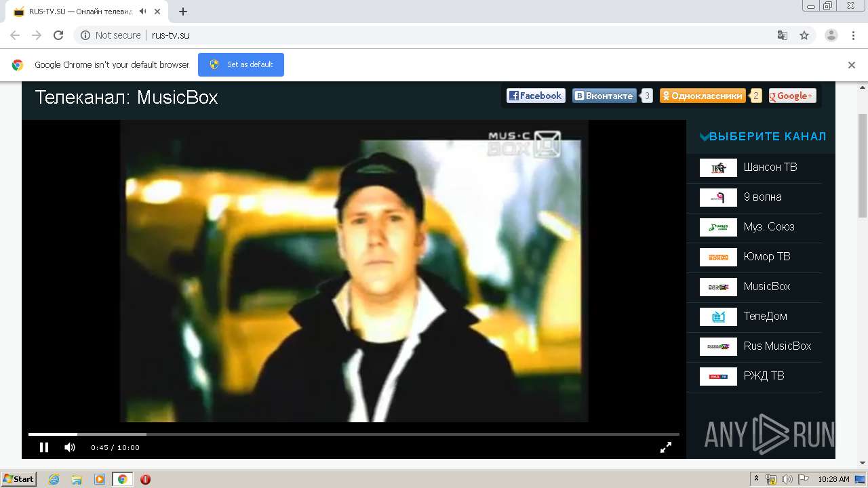Click the Одноклассники share counter
Image resolution: width=868 pixels, height=488 pixels.
pos(756,96)
